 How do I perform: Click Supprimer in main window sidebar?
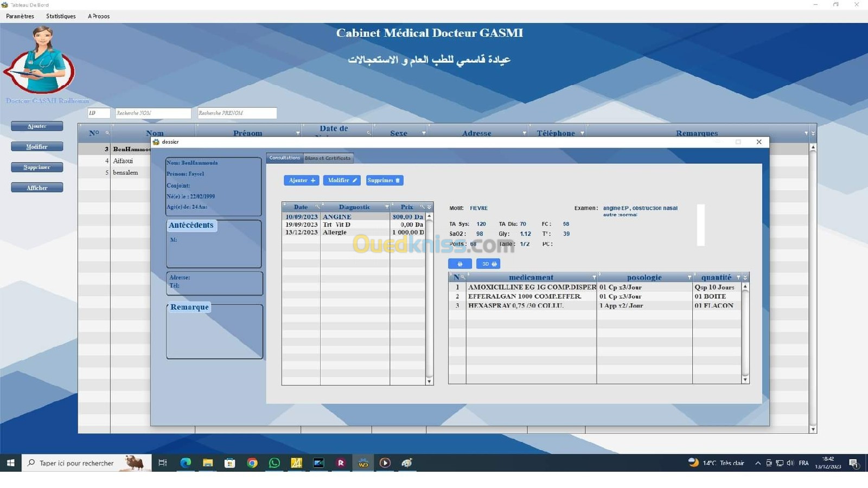click(x=37, y=167)
